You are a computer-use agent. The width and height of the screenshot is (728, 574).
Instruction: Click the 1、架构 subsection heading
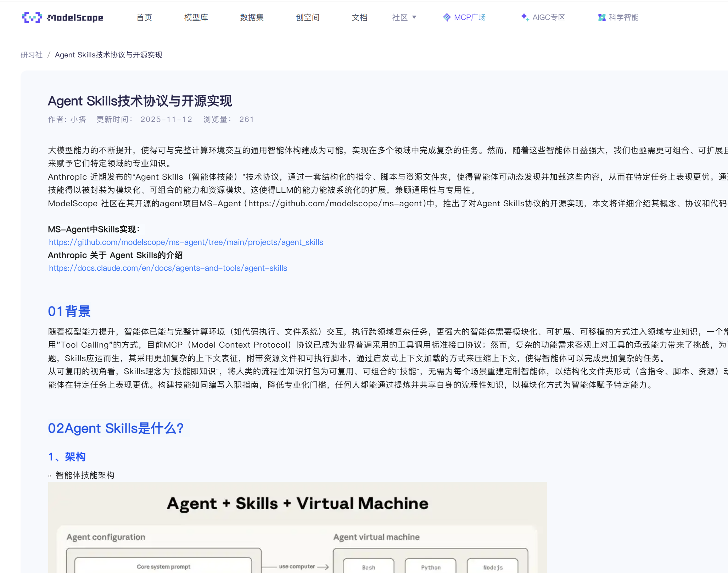tap(67, 457)
